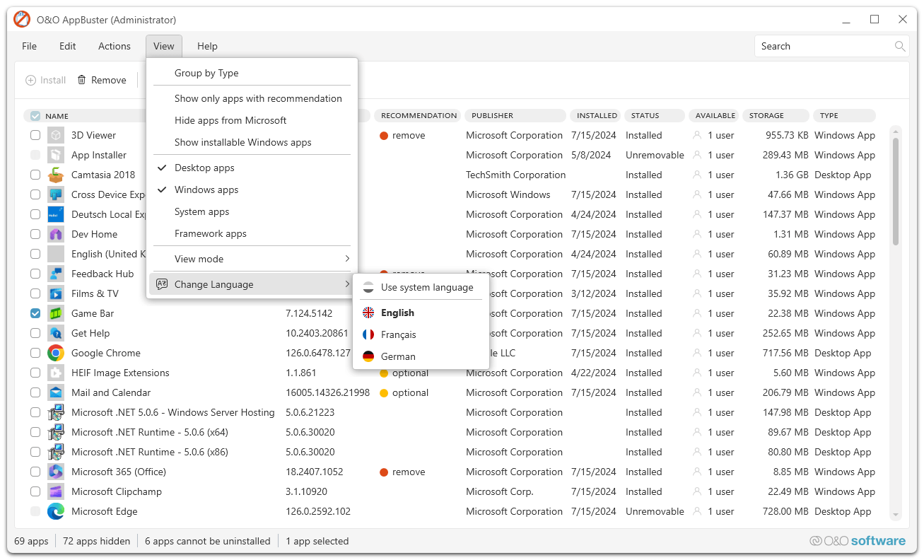Screen dimensions: 924x560
Task: Click the Cross Device app icon
Action: 56,194
